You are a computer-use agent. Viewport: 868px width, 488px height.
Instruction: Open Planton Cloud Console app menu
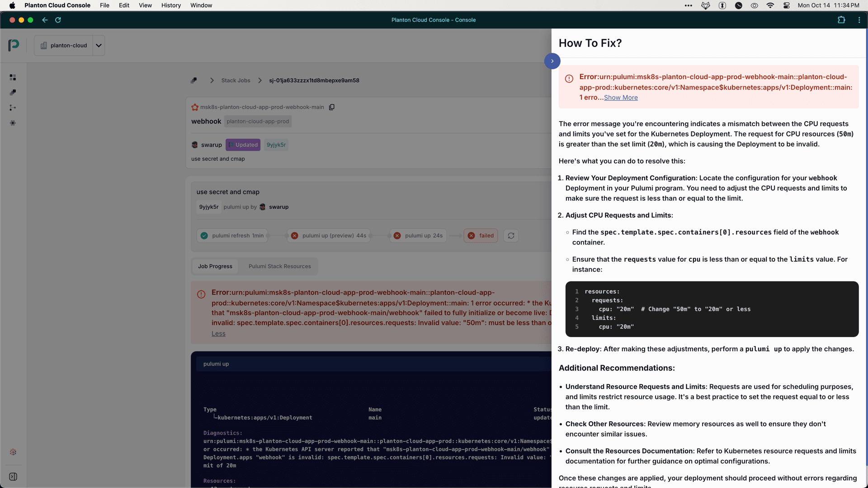57,5
